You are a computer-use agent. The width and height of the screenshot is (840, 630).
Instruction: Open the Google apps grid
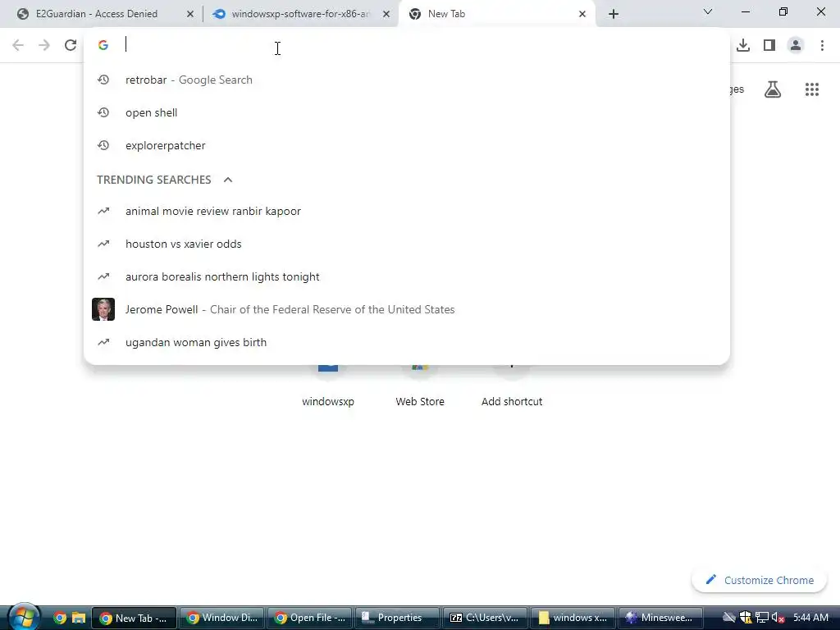tap(811, 89)
